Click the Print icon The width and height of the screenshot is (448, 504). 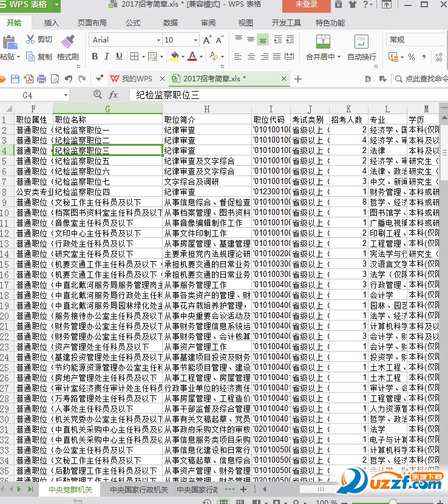(41, 79)
